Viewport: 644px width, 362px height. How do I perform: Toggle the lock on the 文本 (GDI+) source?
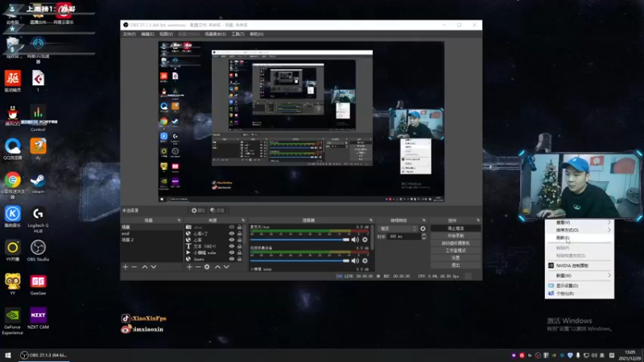(x=239, y=246)
